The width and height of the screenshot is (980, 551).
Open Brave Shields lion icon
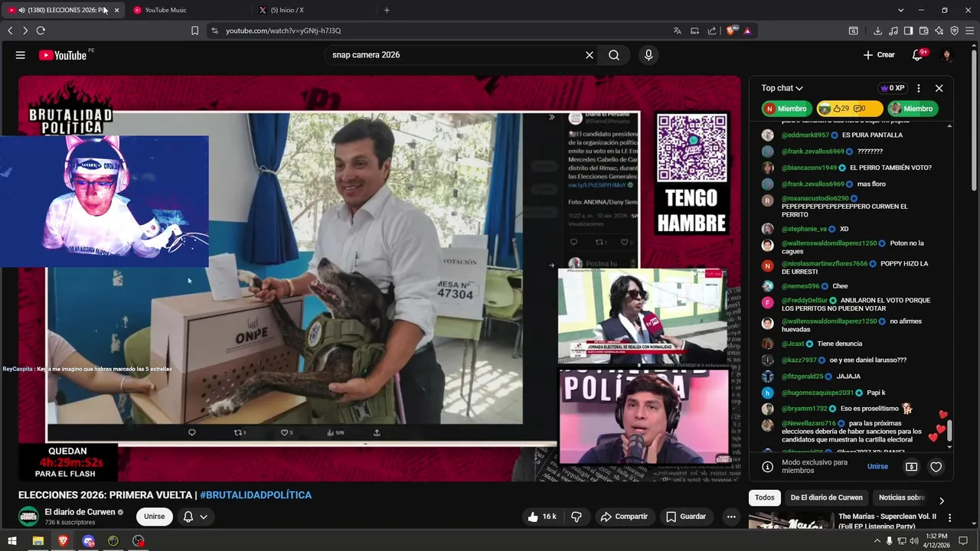click(x=731, y=31)
